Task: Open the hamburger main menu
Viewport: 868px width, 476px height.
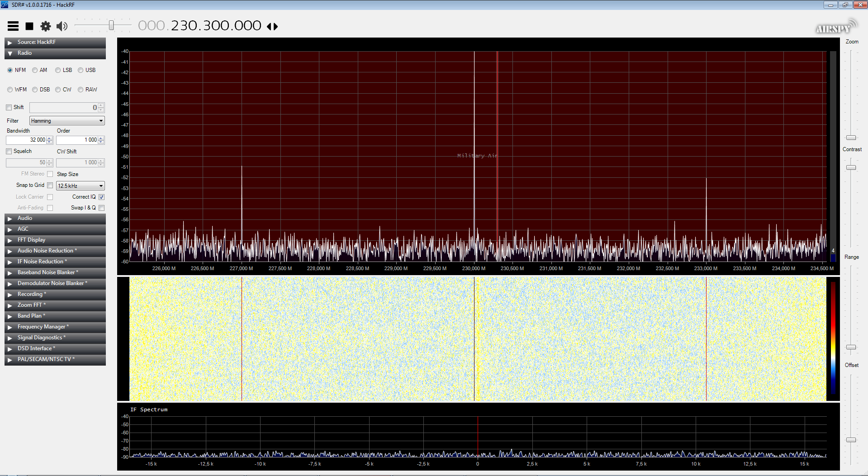Action: (13, 26)
